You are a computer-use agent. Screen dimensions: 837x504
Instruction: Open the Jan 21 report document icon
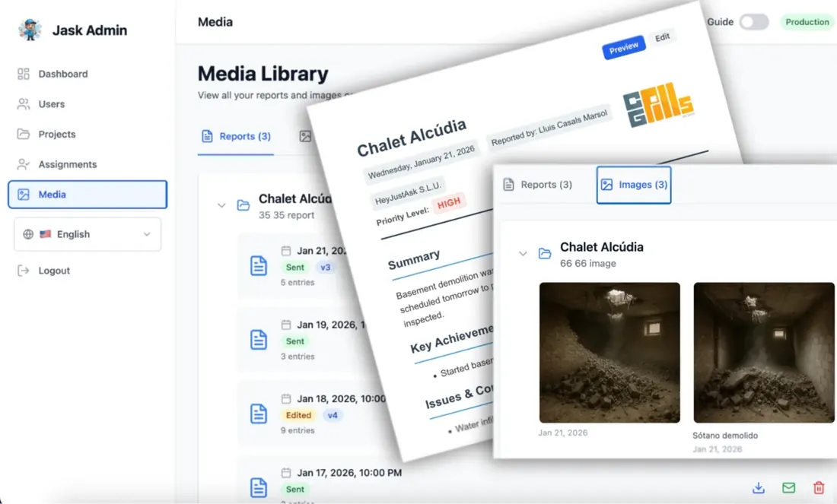(x=259, y=265)
